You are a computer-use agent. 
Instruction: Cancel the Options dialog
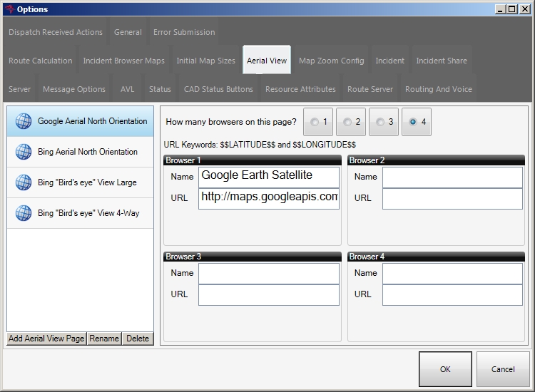pos(503,369)
